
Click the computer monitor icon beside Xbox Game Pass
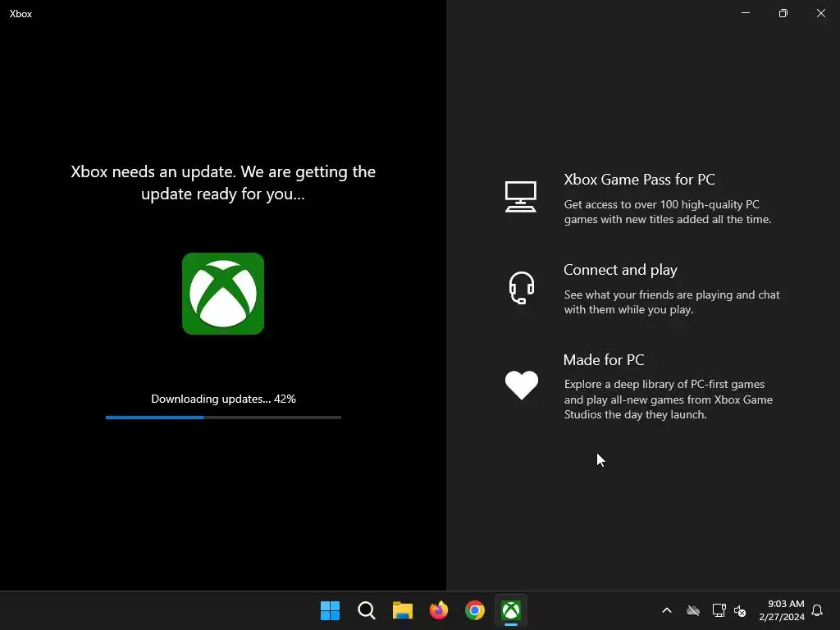(x=521, y=197)
